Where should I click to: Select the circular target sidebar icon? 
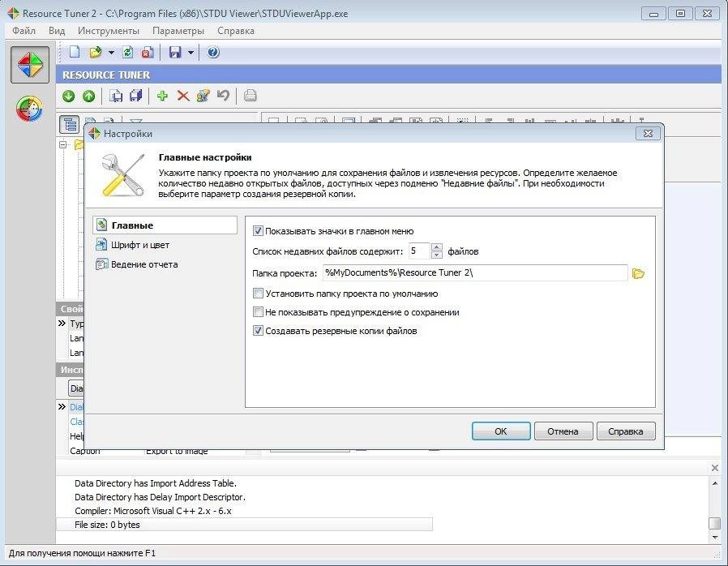[29, 108]
